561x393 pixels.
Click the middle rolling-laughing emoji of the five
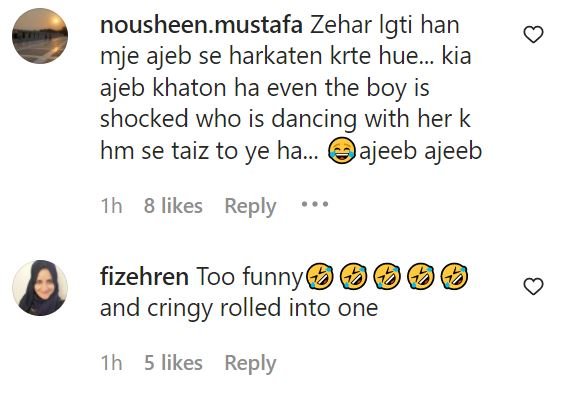click(387, 277)
